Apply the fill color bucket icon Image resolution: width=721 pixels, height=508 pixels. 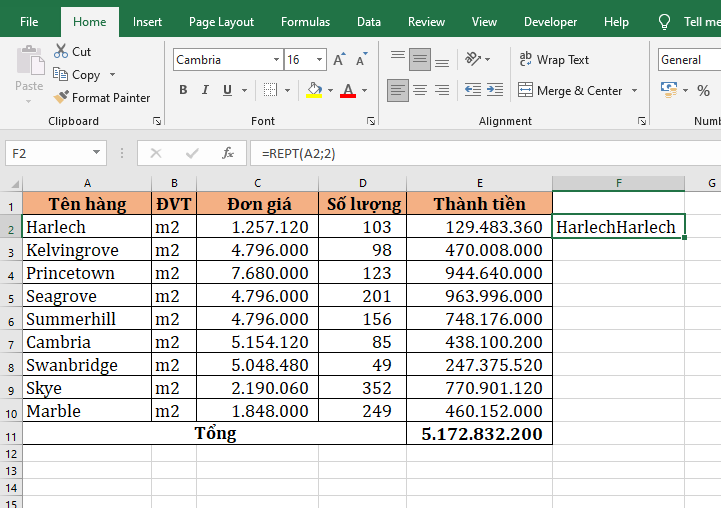click(x=314, y=91)
